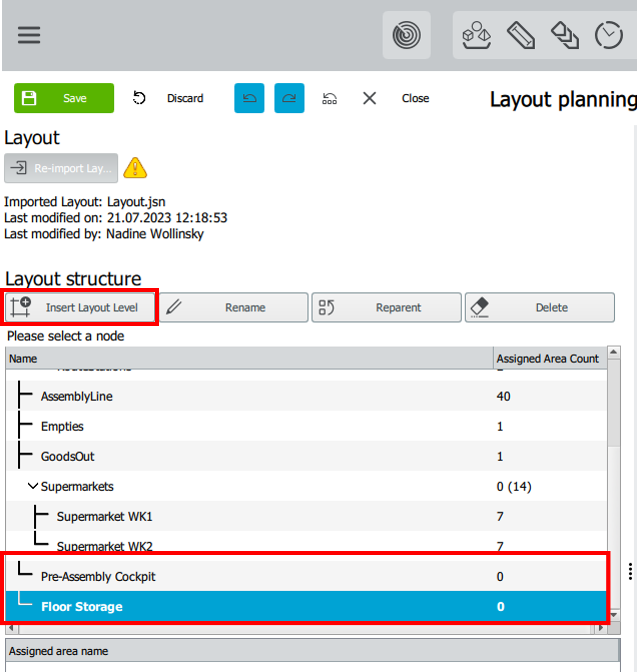Click the X close icon

coord(369,98)
